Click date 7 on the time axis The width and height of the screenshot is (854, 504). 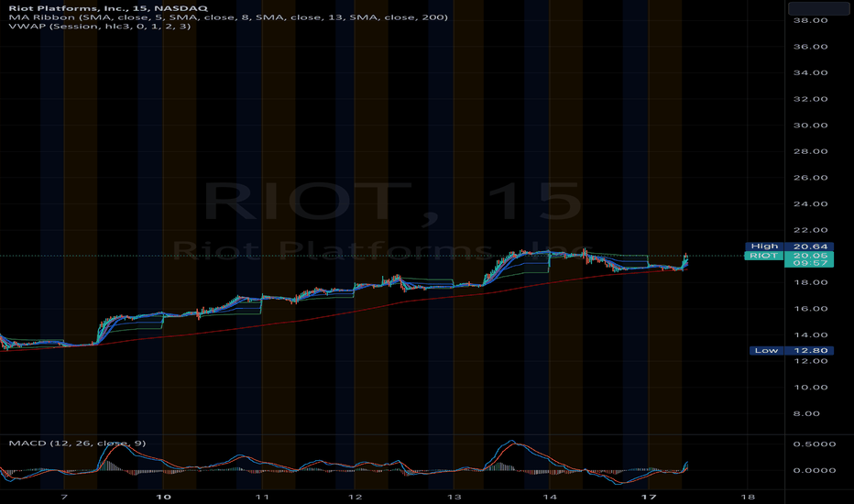(64, 497)
